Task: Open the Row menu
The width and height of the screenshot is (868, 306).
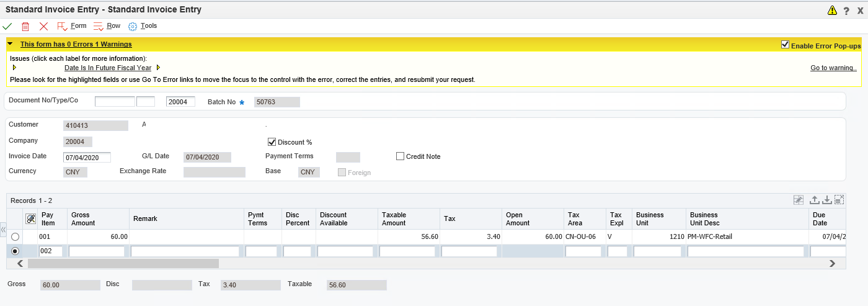Action: [107, 26]
